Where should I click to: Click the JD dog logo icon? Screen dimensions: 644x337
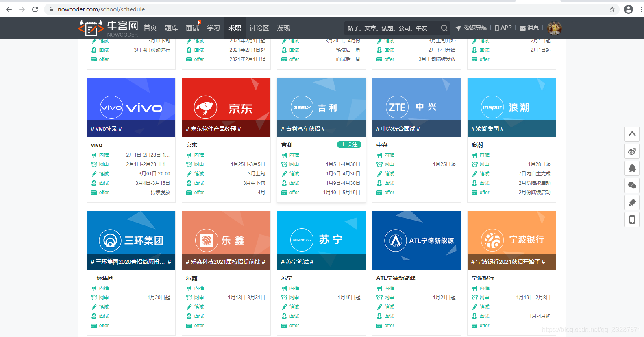[206, 107]
